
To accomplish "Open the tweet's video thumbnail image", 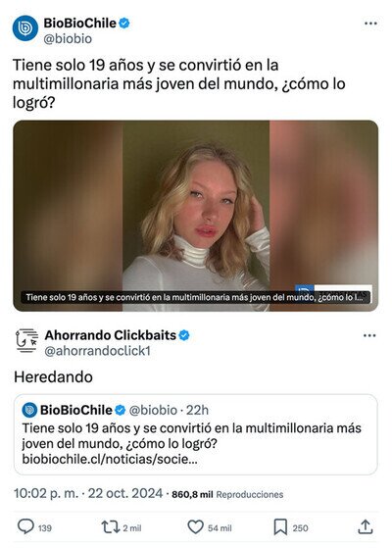I will point(196,216).
